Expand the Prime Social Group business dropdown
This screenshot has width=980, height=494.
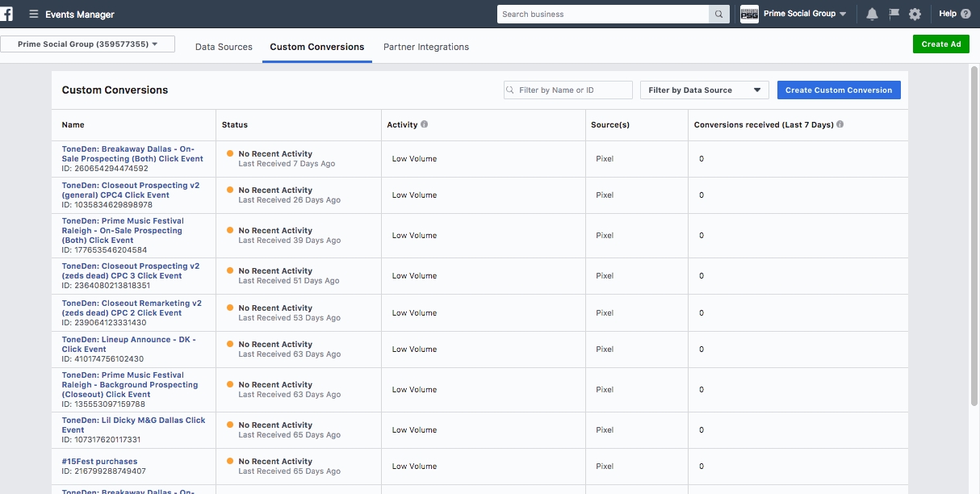[805, 14]
